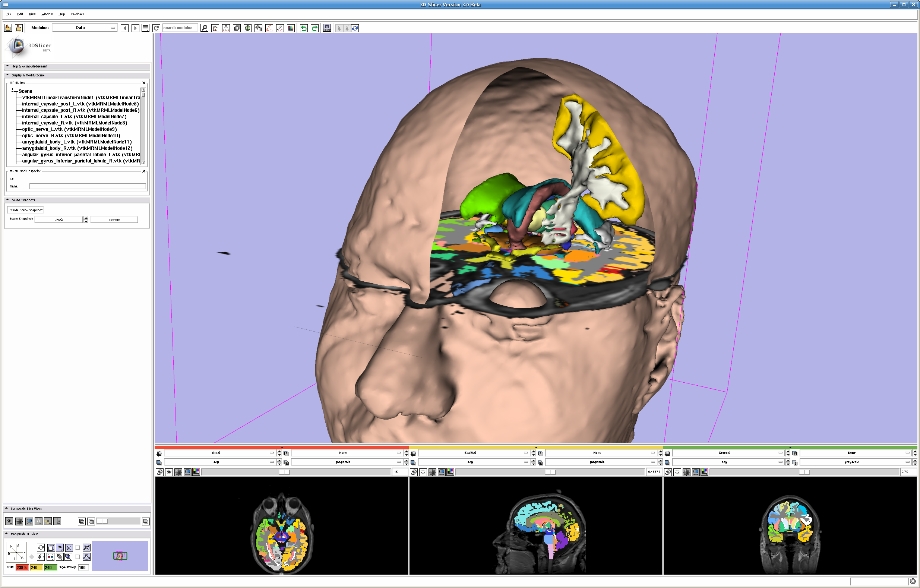Click the spin 3D view icon

[41, 547]
